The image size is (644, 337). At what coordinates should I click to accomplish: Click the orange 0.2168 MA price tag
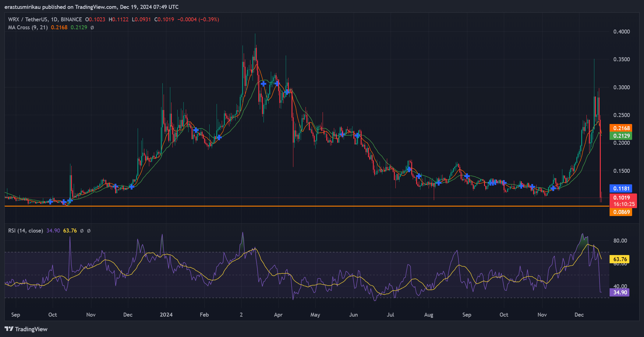(621, 128)
